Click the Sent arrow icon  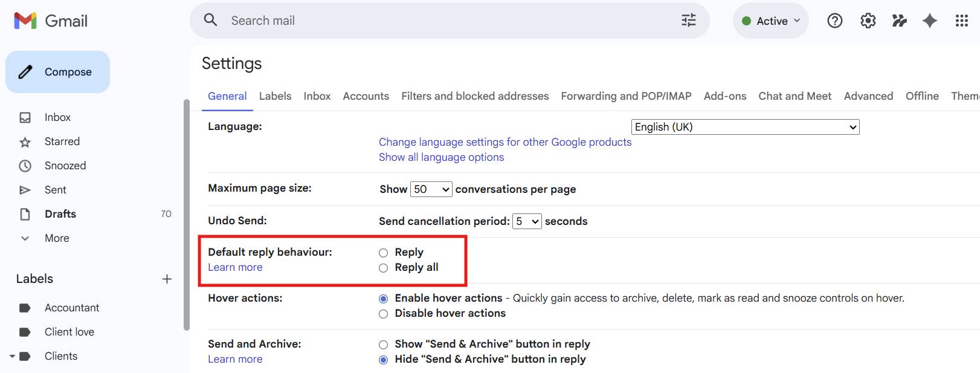[x=25, y=190]
